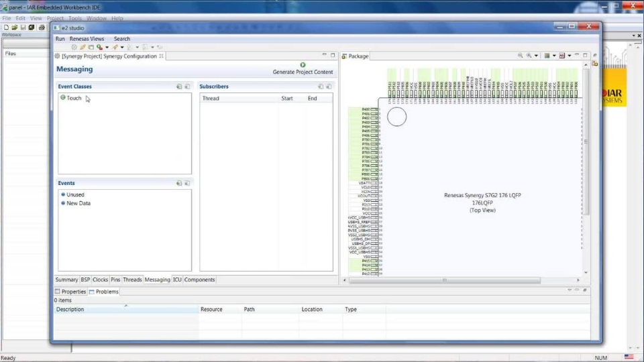
Task: Open the layout icon dropdown in Package toolbar
Action: pyautogui.click(x=554, y=56)
